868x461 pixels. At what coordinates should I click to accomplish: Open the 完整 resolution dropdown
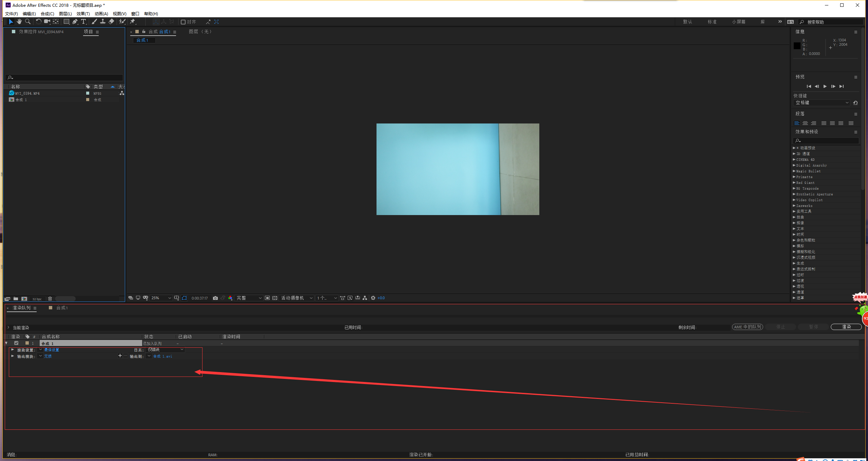click(249, 298)
